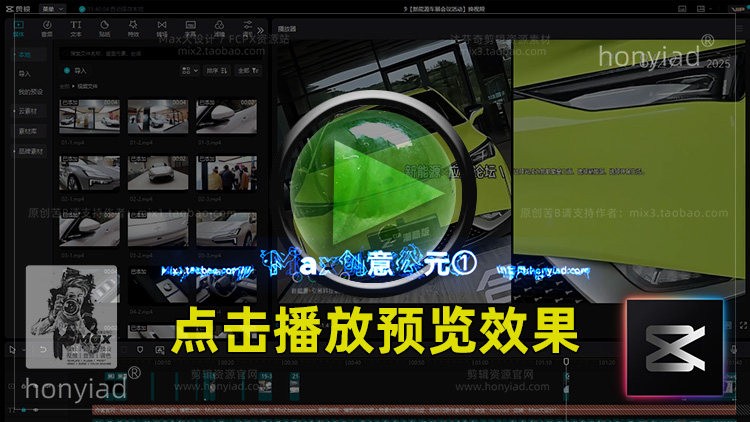Open the 特效 effects tab
Viewport: 750px width, 422px height.
point(133,29)
